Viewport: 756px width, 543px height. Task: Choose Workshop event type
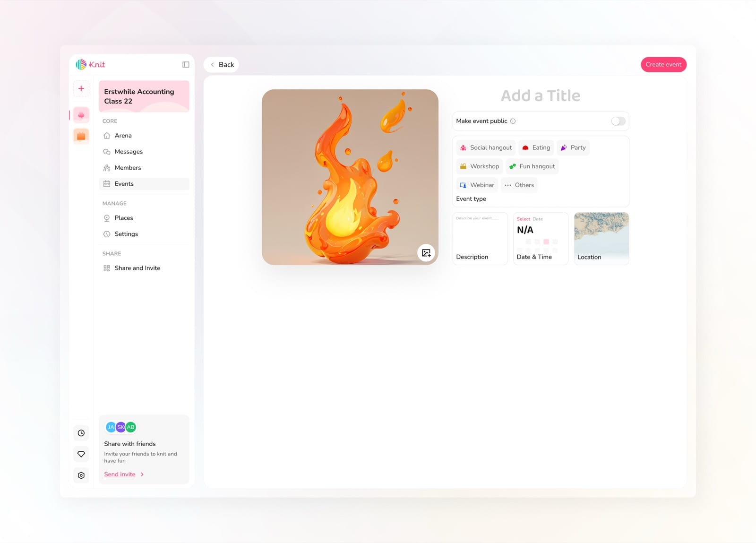click(x=479, y=166)
